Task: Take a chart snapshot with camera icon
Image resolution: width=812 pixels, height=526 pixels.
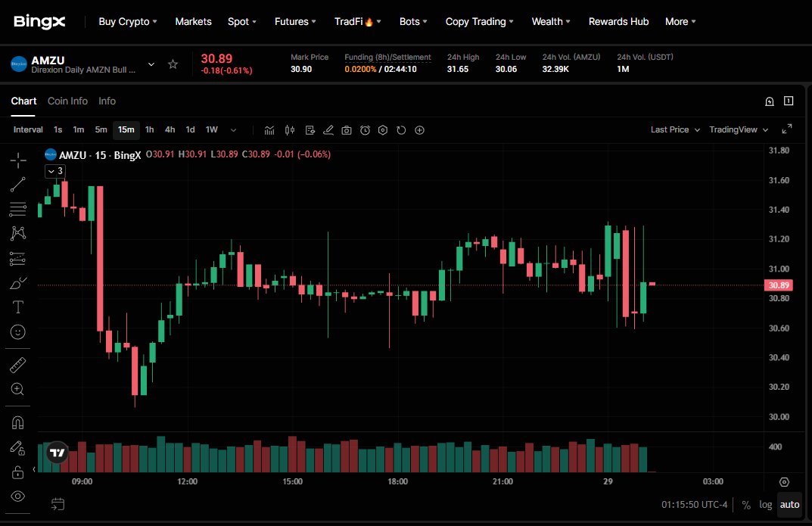Action: pyautogui.click(x=347, y=130)
